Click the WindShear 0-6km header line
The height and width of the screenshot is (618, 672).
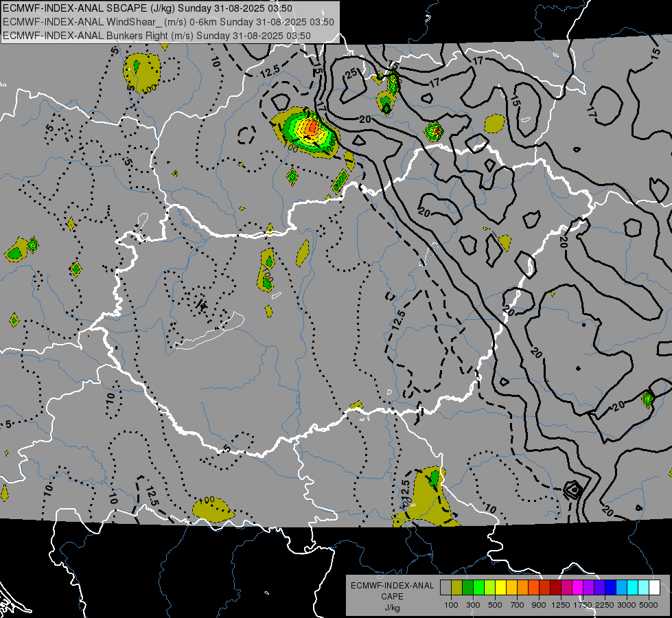pyautogui.click(x=168, y=22)
